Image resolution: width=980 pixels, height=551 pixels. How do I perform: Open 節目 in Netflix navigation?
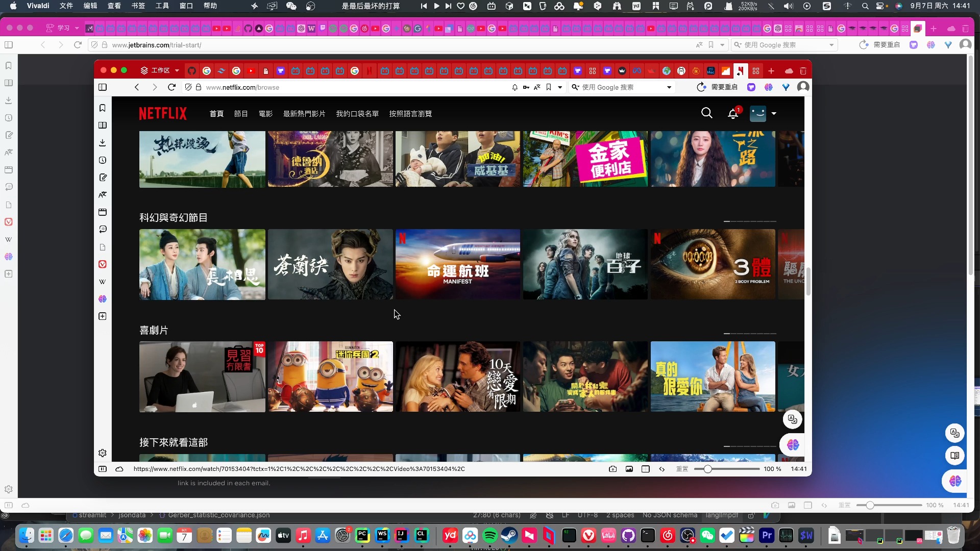tap(241, 114)
